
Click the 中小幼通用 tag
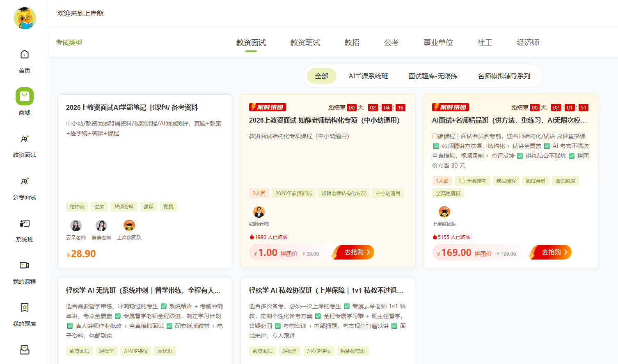tap(388, 193)
